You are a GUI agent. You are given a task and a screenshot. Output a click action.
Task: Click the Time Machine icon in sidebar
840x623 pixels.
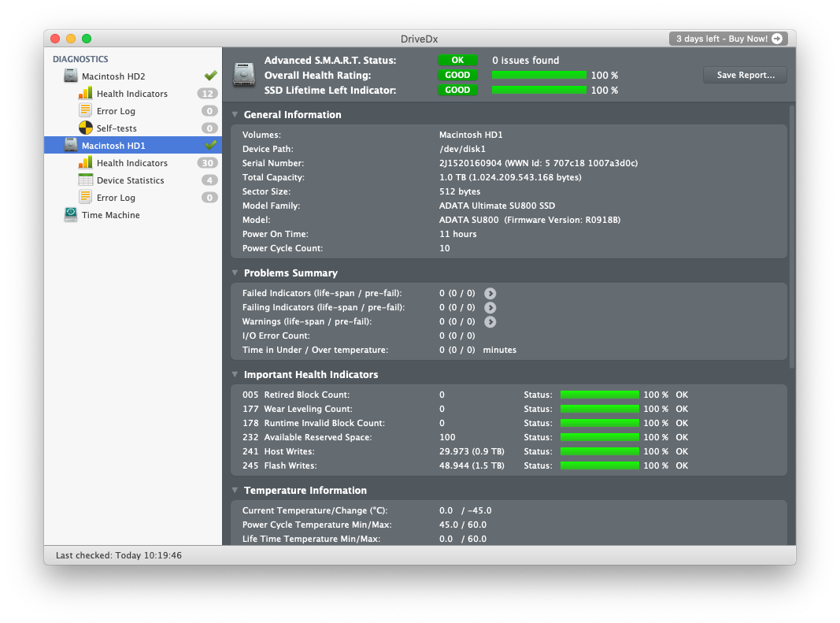coord(71,215)
